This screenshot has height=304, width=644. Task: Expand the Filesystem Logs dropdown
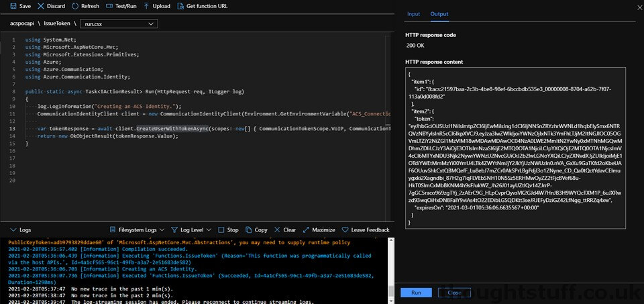[162, 230]
